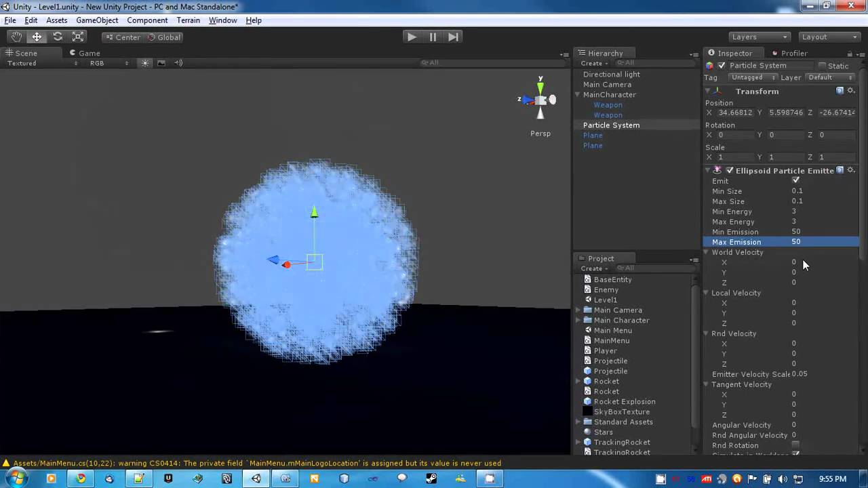Collapse the Transform component
Screen dimensions: 868x488
click(x=707, y=91)
